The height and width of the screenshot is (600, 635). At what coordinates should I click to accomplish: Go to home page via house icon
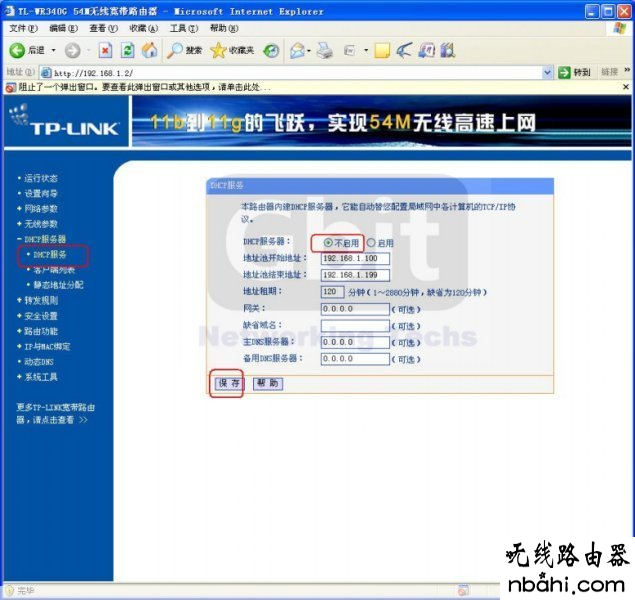coord(149,50)
